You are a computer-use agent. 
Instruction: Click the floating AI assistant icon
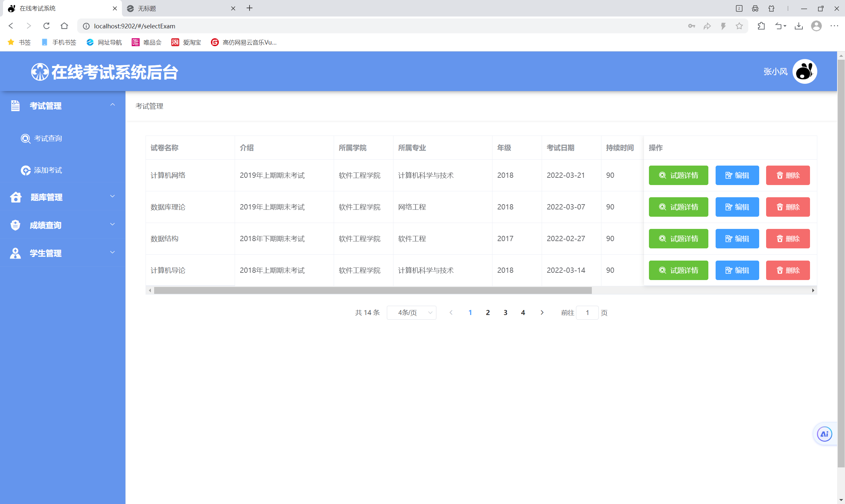pos(824,434)
